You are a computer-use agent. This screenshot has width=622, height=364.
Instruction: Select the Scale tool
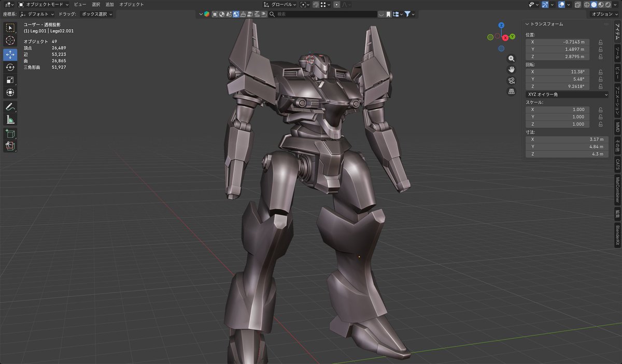tap(10, 80)
